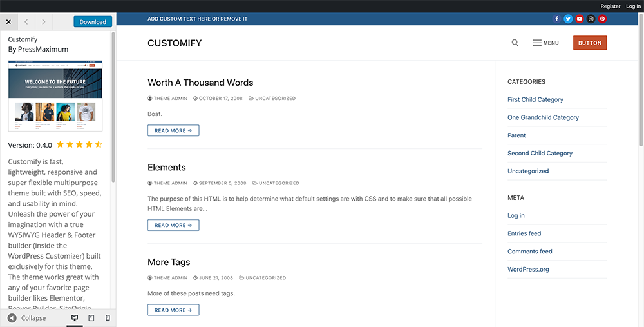Image resolution: width=644 pixels, height=327 pixels.
Task: Open the YouTube social icon
Action: (580, 19)
